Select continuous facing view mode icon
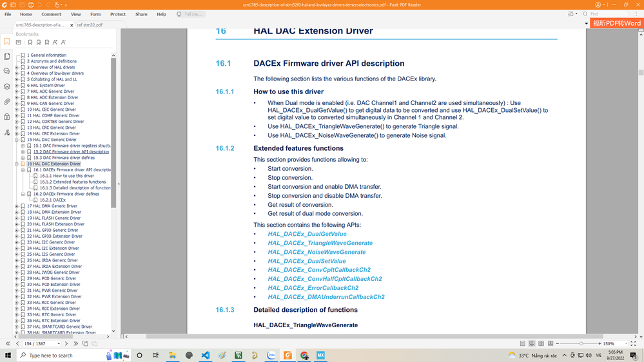The width and height of the screenshot is (644, 362). 551,343
